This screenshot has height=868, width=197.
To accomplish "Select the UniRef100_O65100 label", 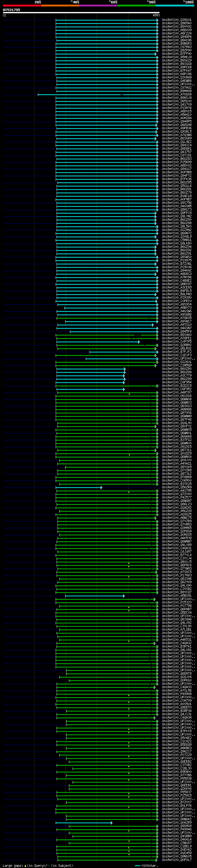I will (176, 101).
